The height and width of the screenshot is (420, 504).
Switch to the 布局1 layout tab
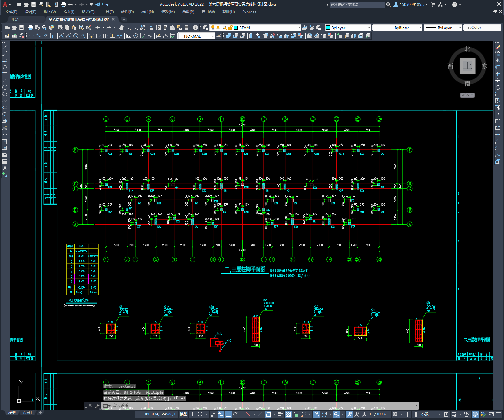pyautogui.click(x=27, y=413)
